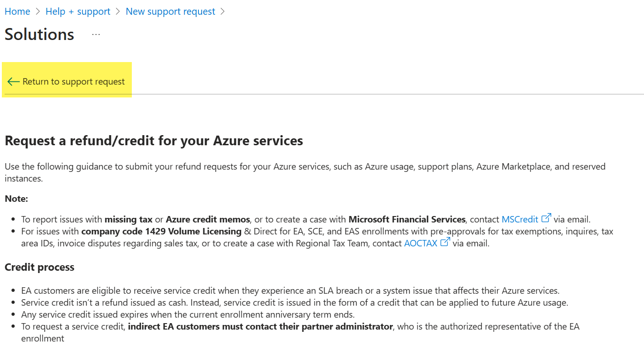Open the ellipsis menu next to Solutions

(x=96, y=34)
